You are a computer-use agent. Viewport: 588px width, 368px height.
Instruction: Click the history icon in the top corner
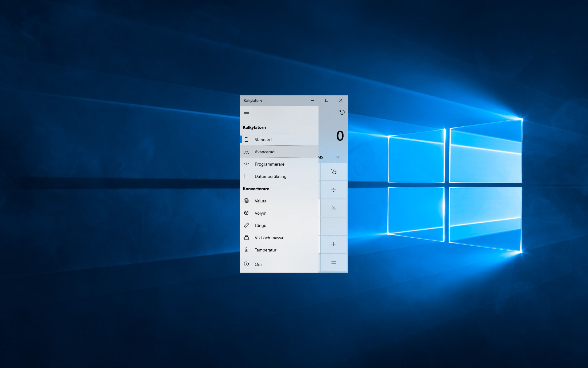click(342, 112)
